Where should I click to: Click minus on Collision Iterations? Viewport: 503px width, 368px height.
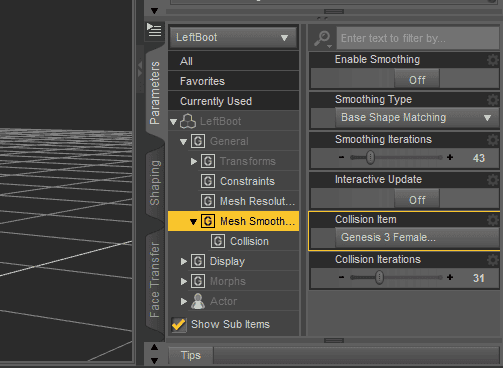point(341,277)
